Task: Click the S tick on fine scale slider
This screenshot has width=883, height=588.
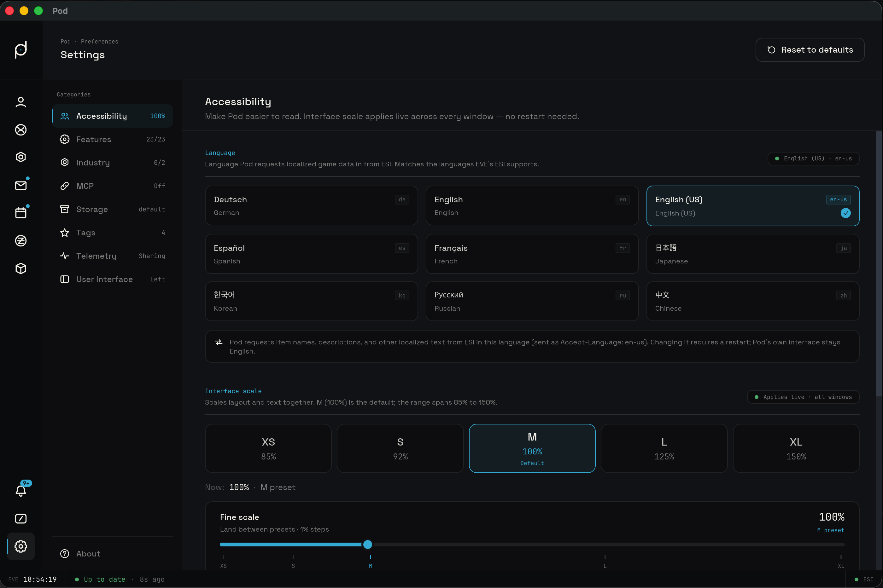Action: (293, 562)
